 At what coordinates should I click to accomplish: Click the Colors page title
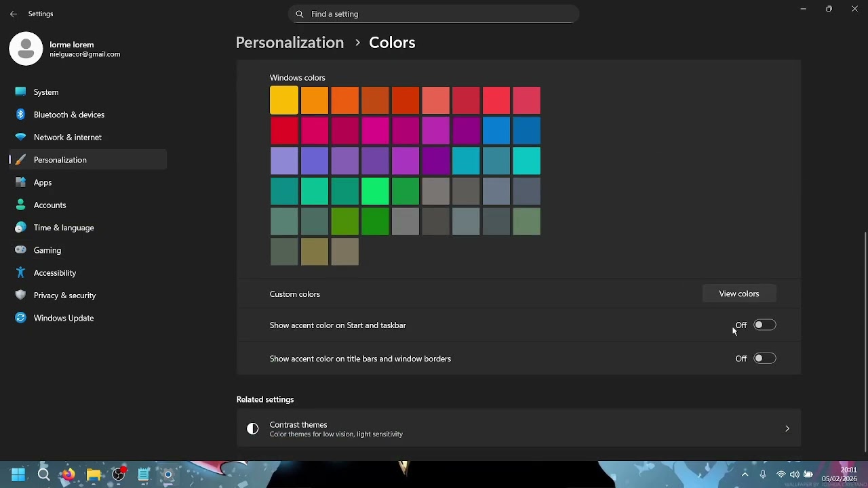pyautogui.click(x=392, y=43)
